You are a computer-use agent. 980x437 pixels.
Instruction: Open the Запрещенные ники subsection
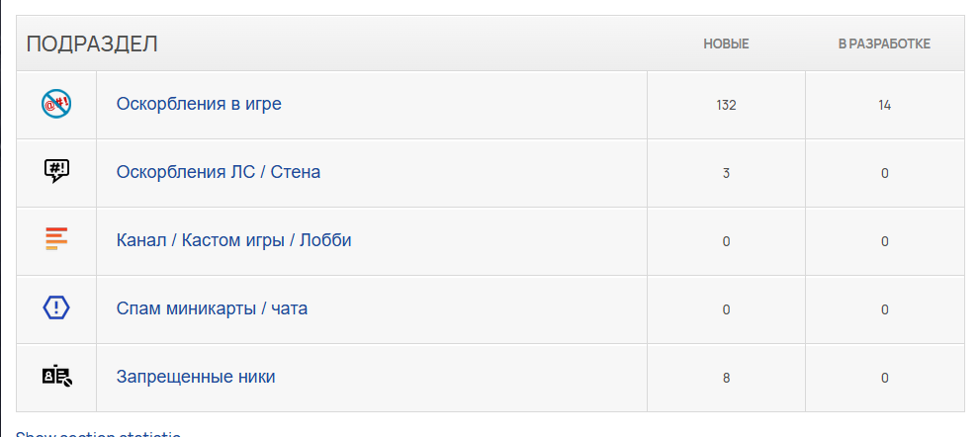[x=196, y=377]
